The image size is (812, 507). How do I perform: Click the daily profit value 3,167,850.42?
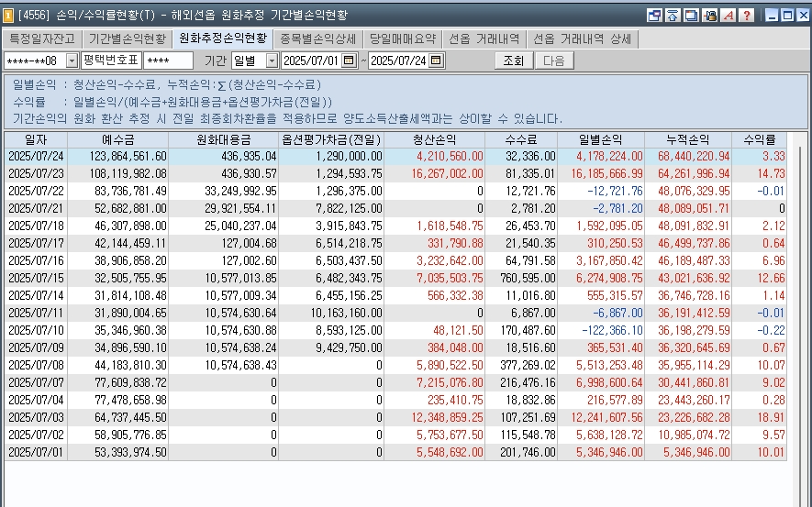pyautogui.click(x=609, y=261)
